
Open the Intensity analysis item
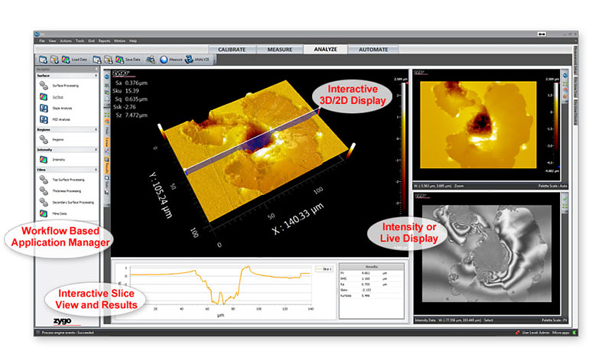[x=59, y=159]
